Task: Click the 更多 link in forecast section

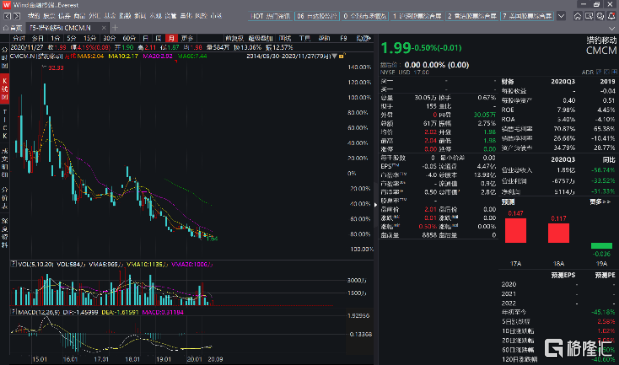Action: tap(599, 202)
